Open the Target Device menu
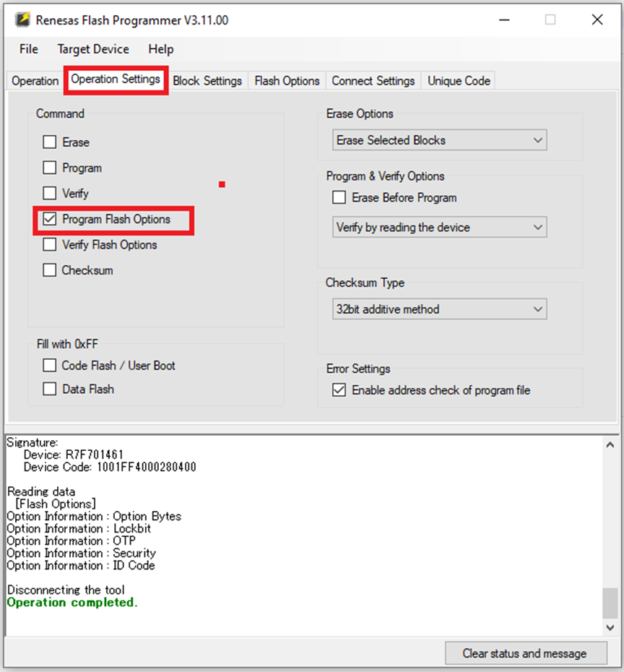The image size is (624, 672). point(93,49)
